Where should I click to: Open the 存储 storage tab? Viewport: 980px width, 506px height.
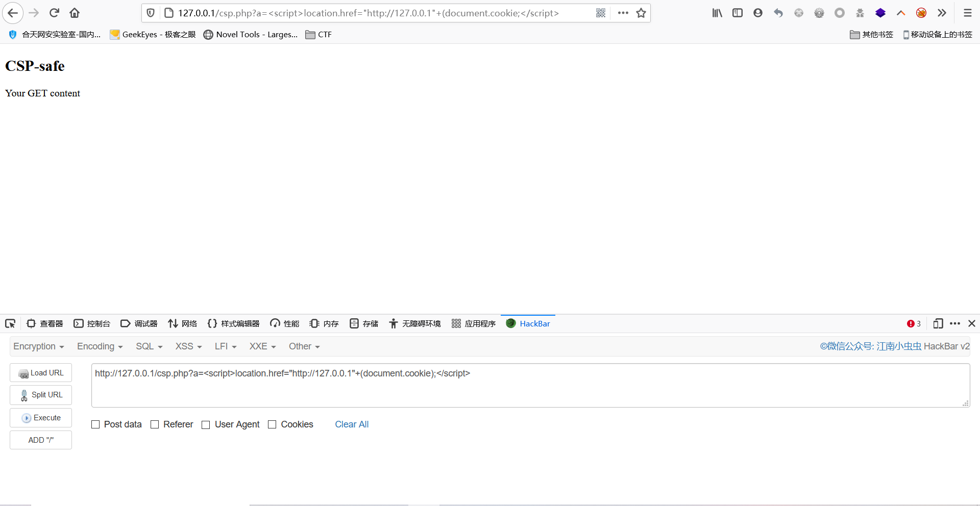pos(364,323)
